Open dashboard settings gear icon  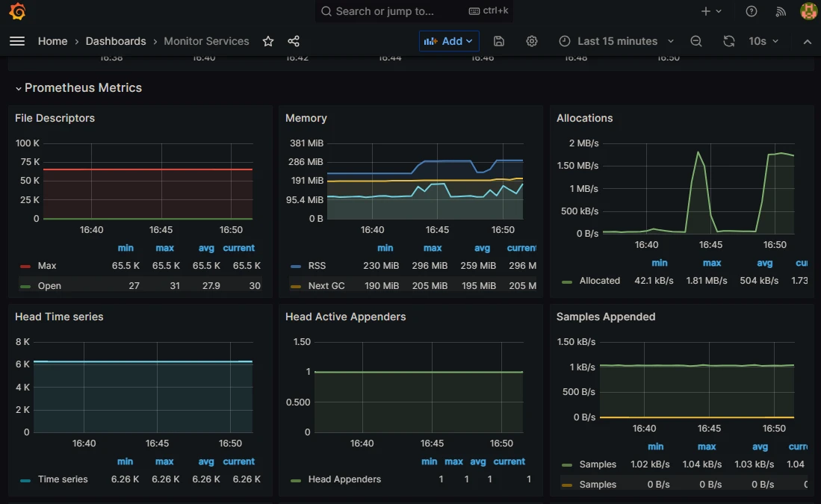[532, 41]
